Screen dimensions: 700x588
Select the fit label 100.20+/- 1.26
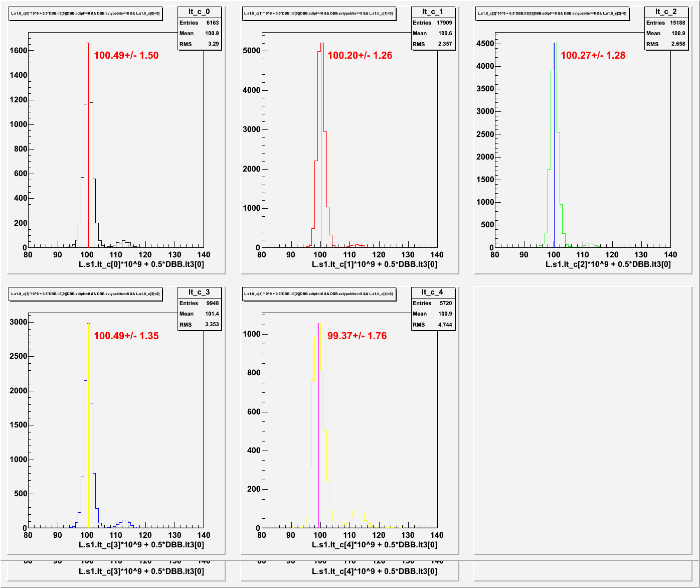(360, 55)
